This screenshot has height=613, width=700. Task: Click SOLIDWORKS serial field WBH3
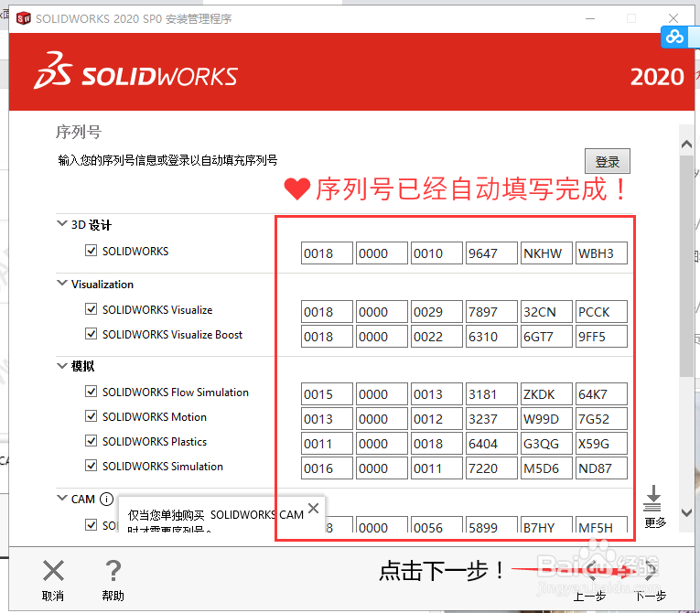(601, 253)
